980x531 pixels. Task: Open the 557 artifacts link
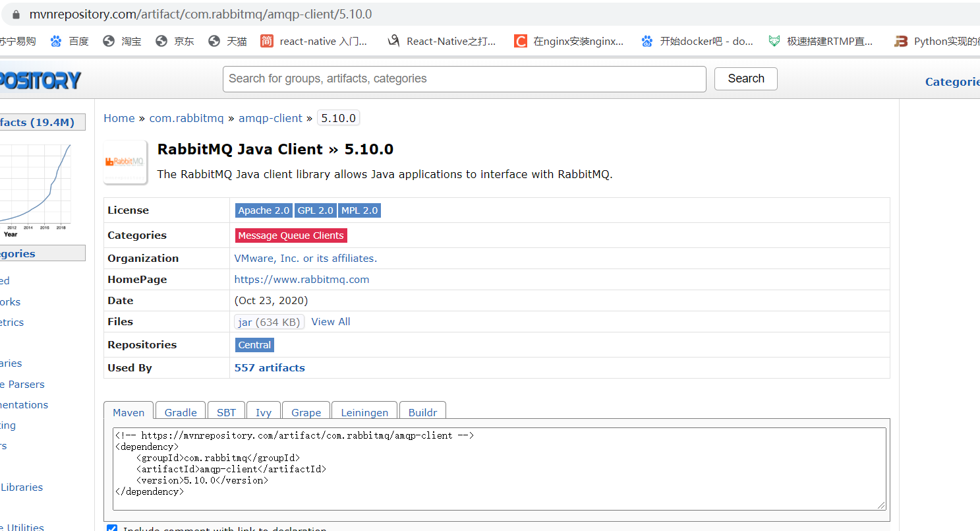tap(270, 368)
